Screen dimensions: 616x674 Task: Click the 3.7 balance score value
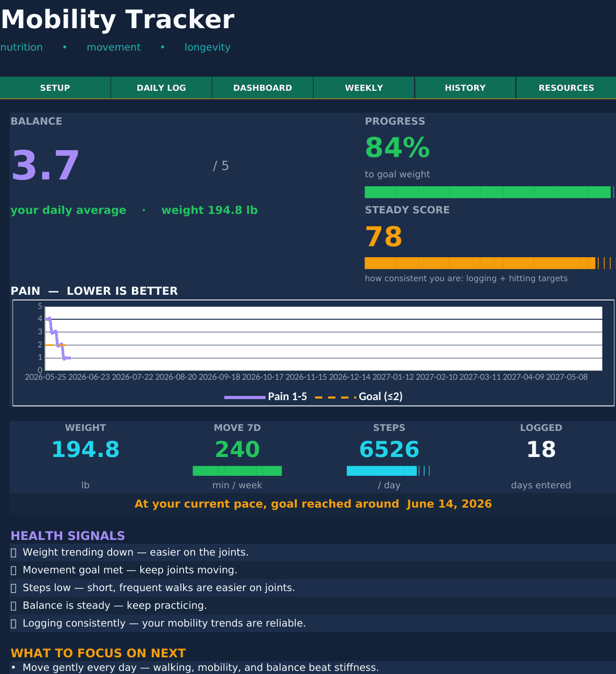pos(45,166)
